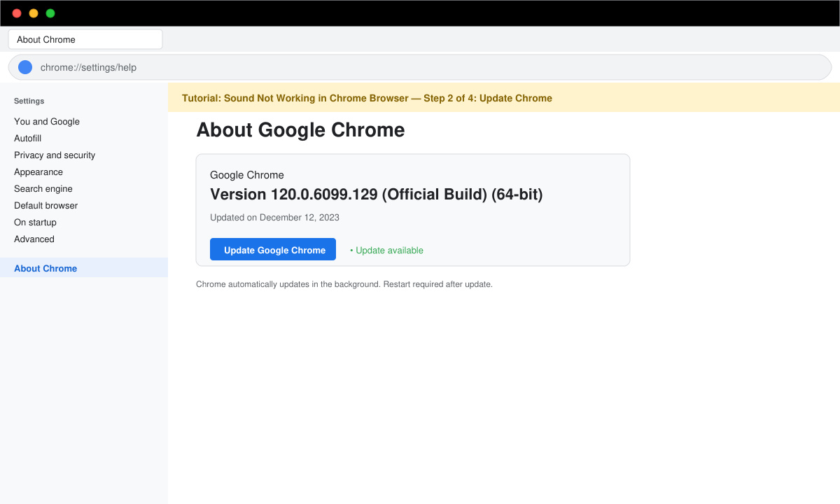The width and height of the screenshot is (840, 504).
Task: Click the Google Chrome label in card
Action: tap(247, 175)
